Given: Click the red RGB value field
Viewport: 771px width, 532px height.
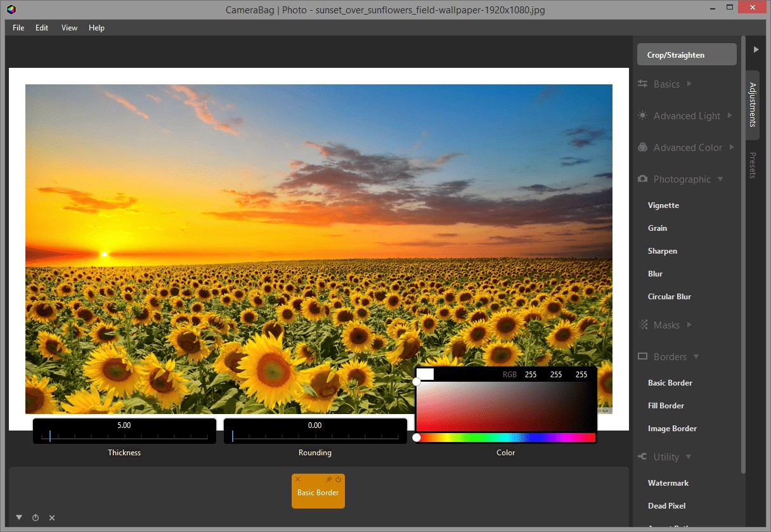Looking at the screenshot, I should click(531, 375).
